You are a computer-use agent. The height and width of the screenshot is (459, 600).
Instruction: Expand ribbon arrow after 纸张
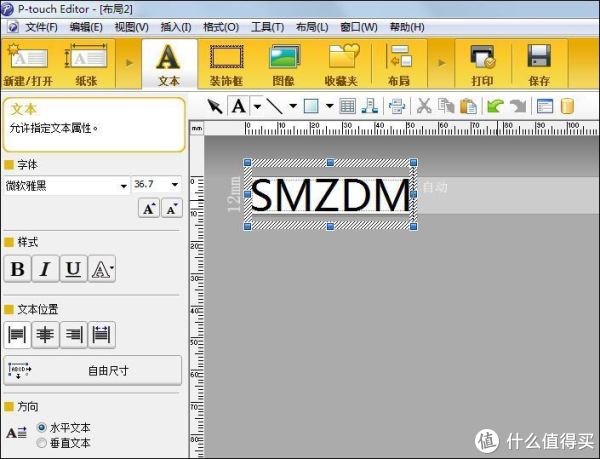pos(129,62)
